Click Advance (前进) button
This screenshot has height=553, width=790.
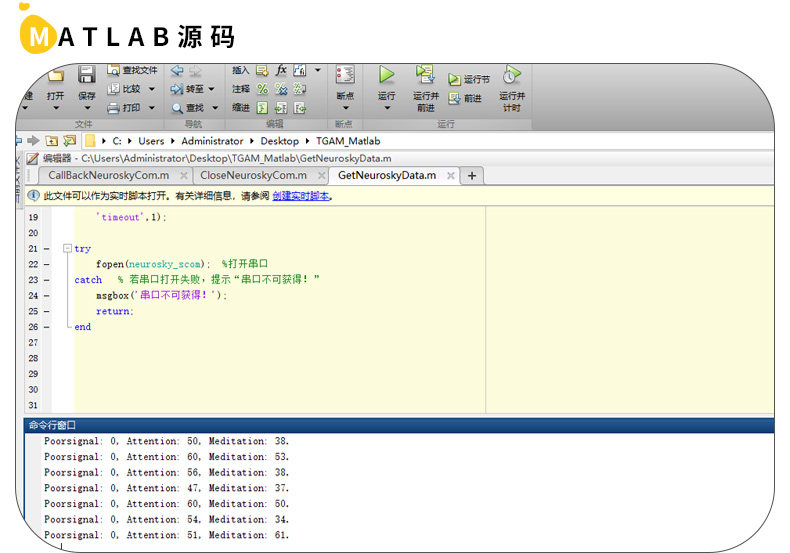[x=465, y=98]
